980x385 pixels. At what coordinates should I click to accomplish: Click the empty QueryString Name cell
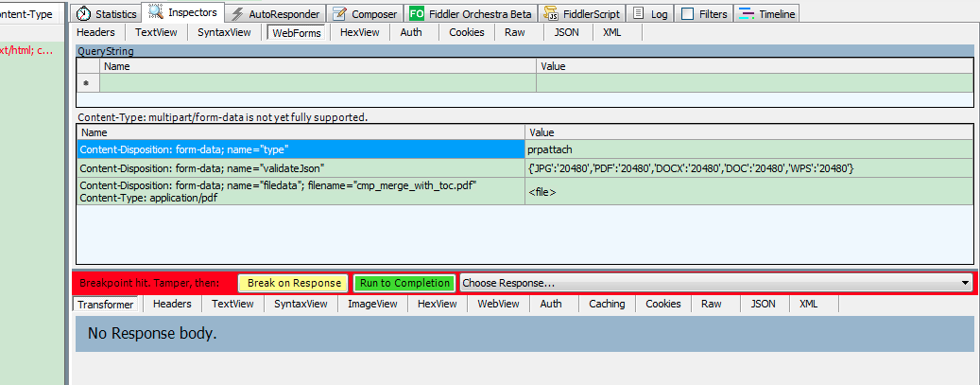pyautogui.click(x=318, y=83)
